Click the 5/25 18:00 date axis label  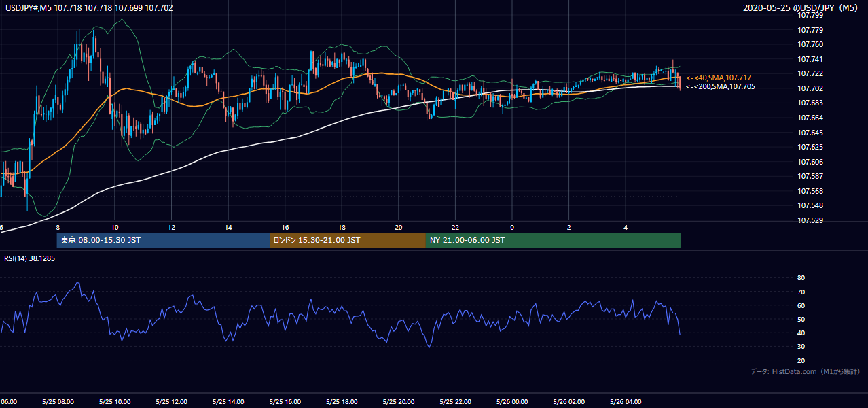coord(342,402)
